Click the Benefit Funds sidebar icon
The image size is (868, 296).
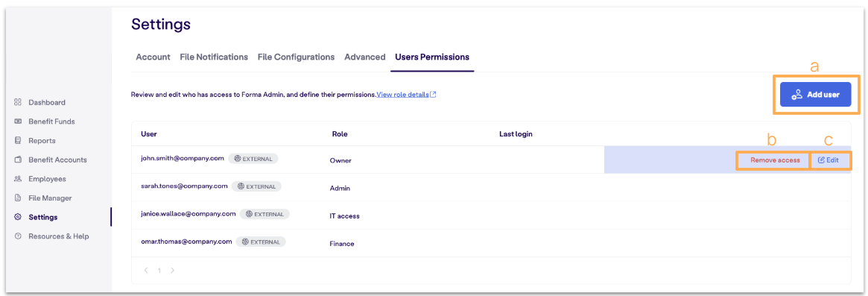point(18,122)
